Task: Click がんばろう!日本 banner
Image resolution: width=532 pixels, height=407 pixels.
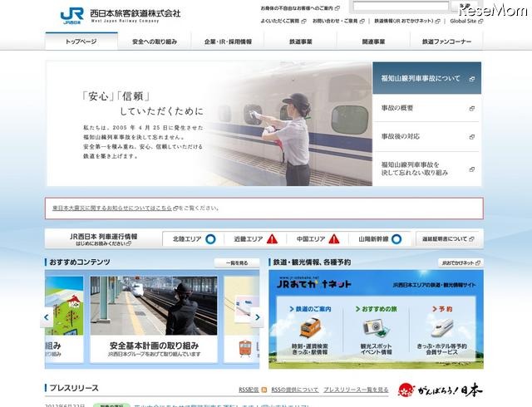Action: pyautogui.click(x=440, y=390)
